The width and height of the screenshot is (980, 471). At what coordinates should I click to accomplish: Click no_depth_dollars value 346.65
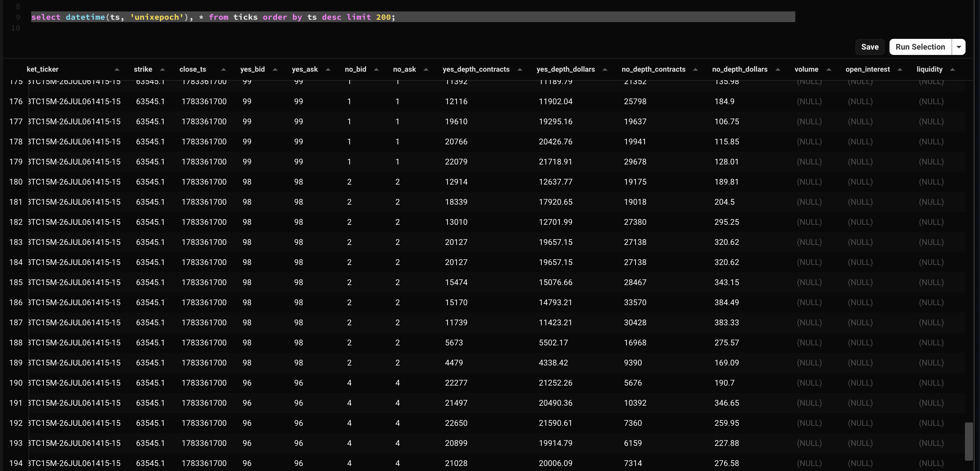coord(727,403)
